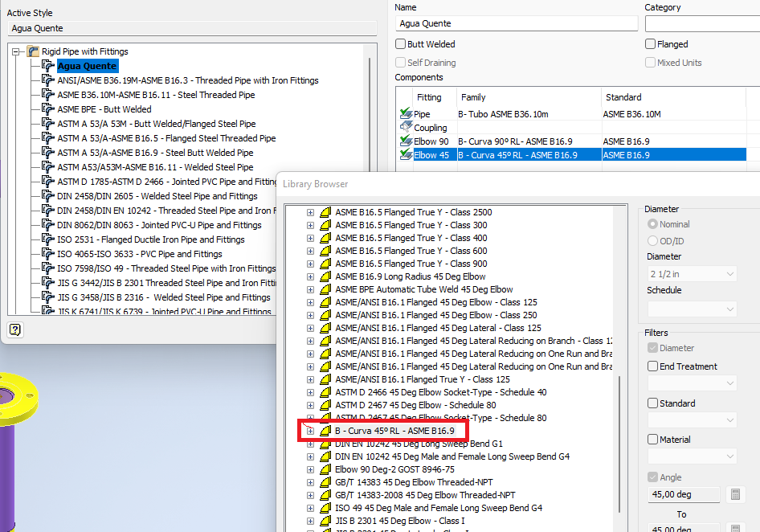This screenshot has width=760, height=532.
Task: Click the Pipe row checkmark icon
Action: (407, 114)
